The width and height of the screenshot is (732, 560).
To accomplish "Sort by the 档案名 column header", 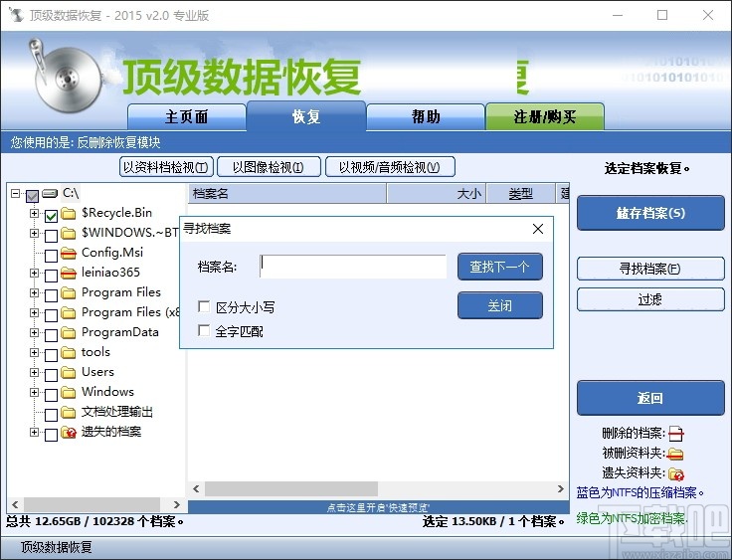I will coord(287,193).
